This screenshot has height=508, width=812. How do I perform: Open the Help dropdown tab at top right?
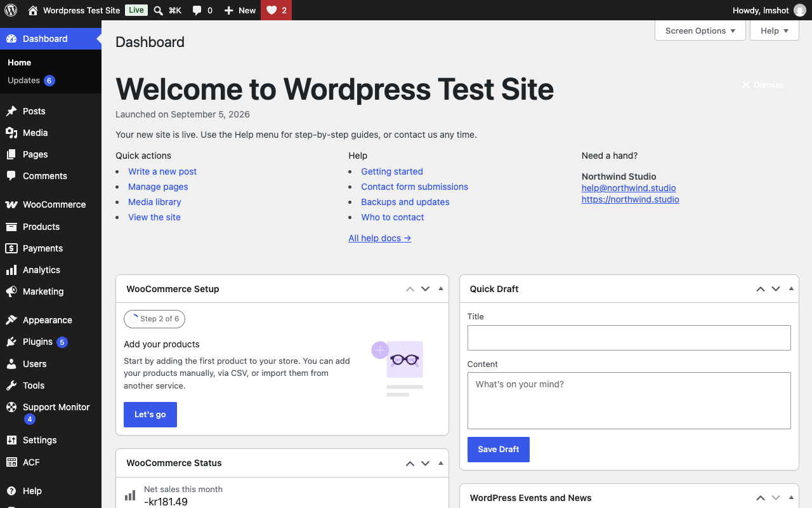(775, 30)
